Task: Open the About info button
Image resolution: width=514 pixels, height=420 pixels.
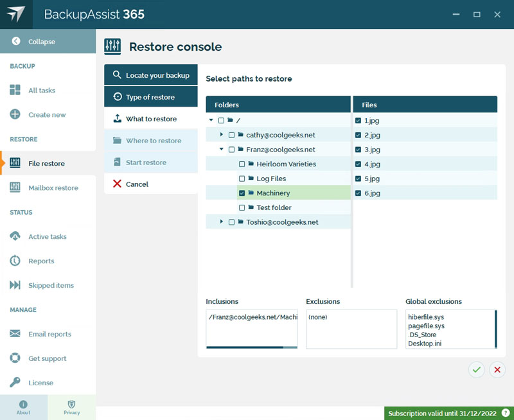Action: [24, 407]
